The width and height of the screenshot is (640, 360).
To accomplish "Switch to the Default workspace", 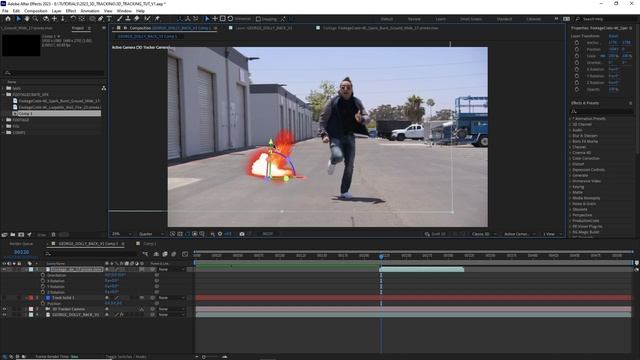I will (387, 19).
